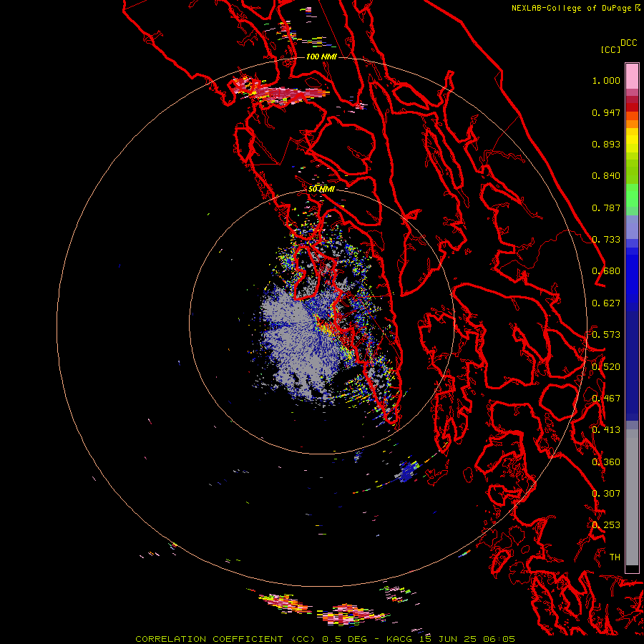Click the 100 NMI range ring label

tap(321, 57)
